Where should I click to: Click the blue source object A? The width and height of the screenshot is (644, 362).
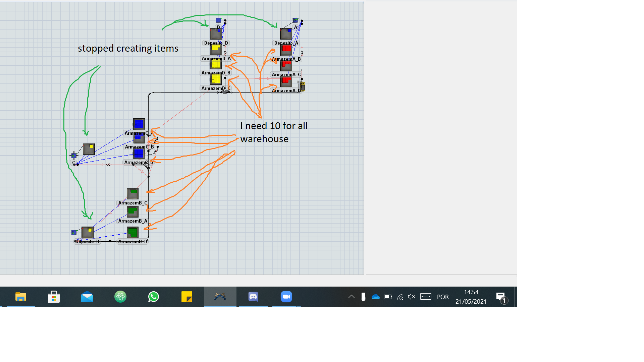tap(295, 20)
